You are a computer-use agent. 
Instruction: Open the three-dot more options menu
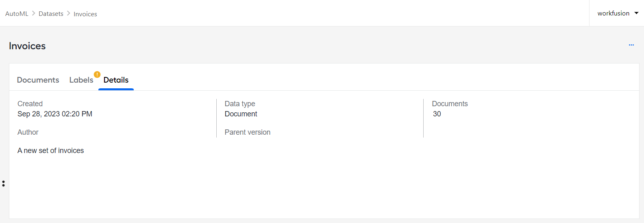(x=631, y=45)
